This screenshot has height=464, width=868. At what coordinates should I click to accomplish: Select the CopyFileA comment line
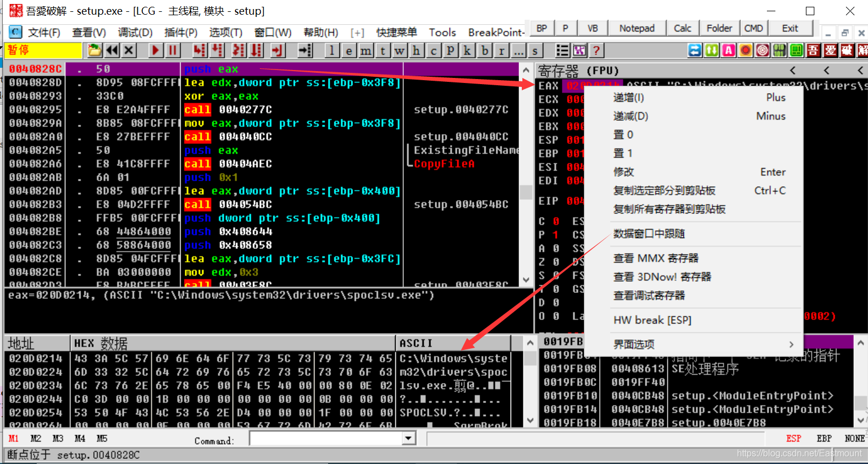click(444, 164)
